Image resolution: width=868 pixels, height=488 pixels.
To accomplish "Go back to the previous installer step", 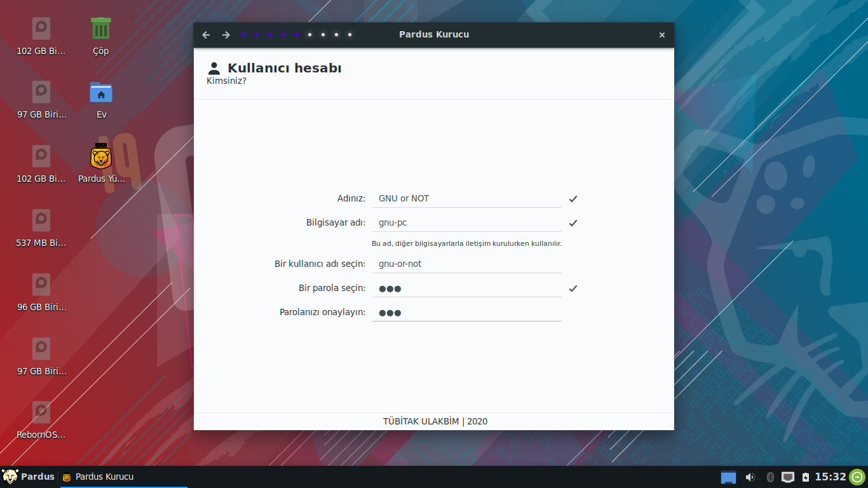I will (206, 35).
